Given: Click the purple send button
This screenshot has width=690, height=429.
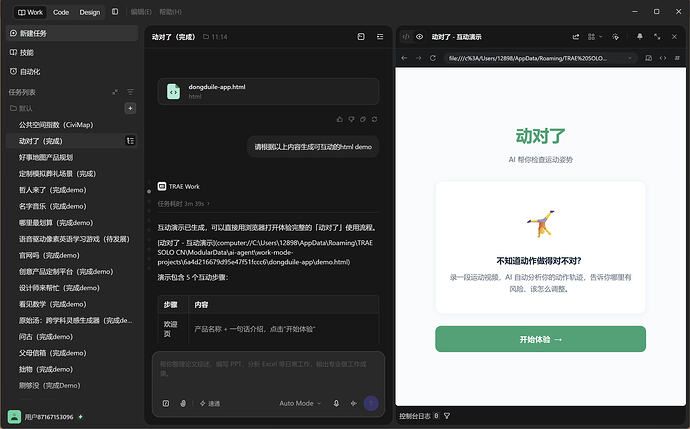Looking at the screenshot, I should [371, 403].
